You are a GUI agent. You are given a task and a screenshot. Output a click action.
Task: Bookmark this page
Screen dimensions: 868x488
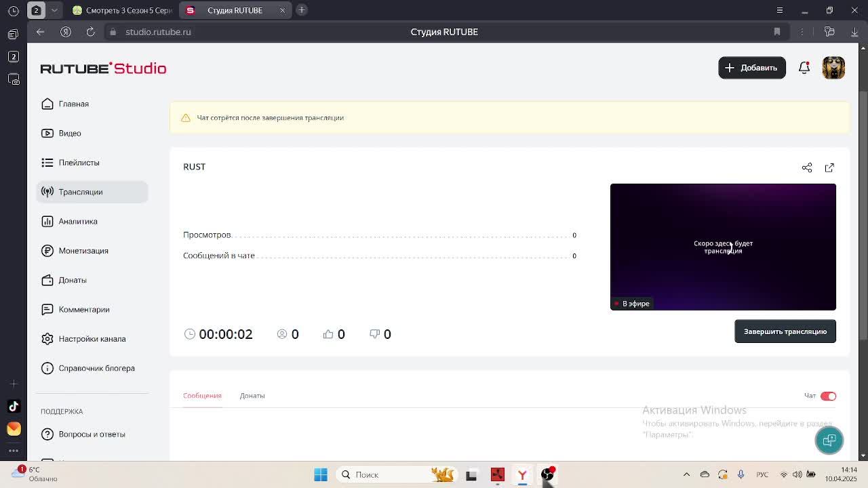tap(777, 32)
